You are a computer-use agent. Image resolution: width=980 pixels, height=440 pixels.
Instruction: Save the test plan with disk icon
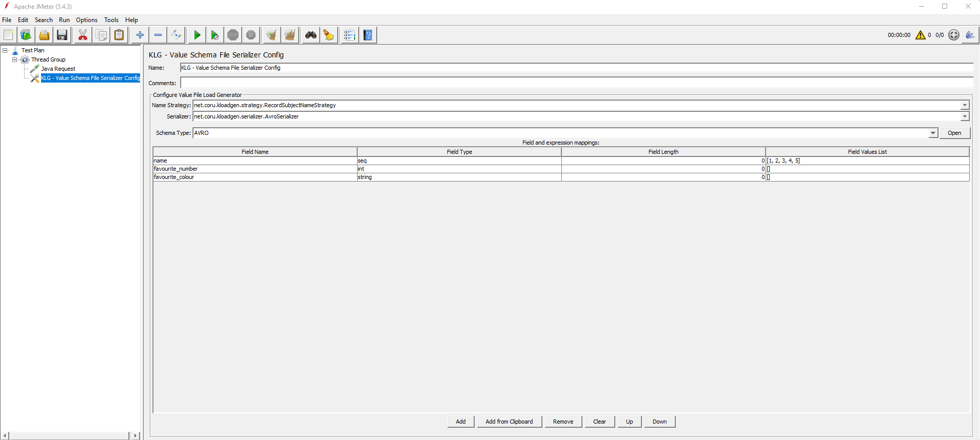tap(62, 35)
